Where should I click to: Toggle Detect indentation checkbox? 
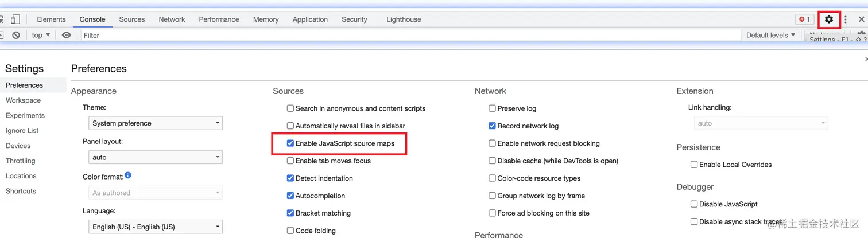pos(290,178)
